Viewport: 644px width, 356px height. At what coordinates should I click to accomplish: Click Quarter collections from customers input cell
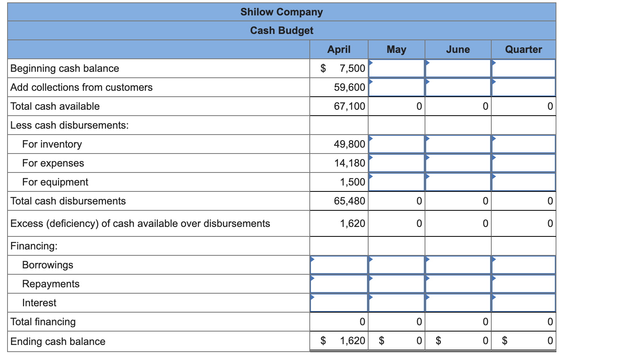click(x=524, y=87)
